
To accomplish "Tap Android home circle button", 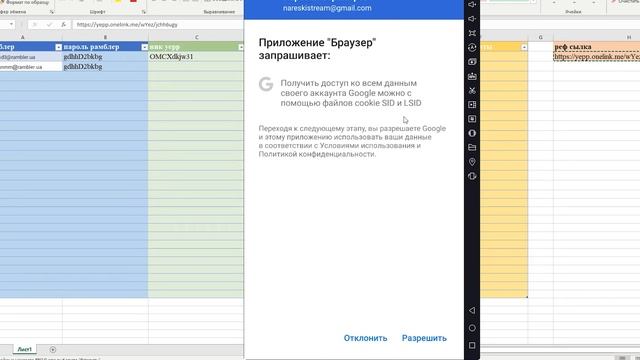I will [472, 328].
